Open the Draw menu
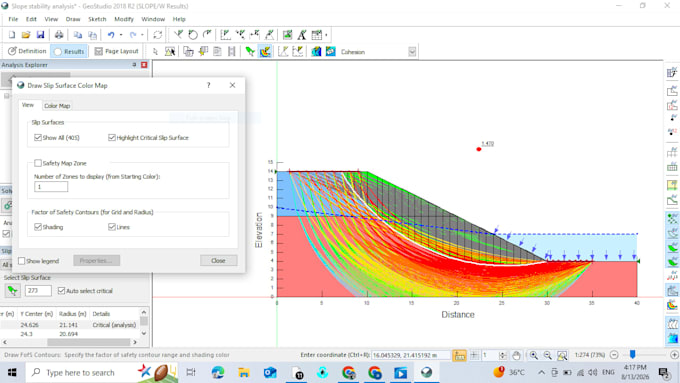The height and width of the screenshot is (383, 680). [x=73, y=19]
